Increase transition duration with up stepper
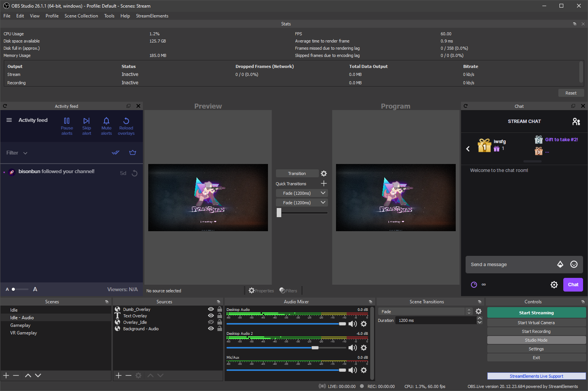The width and height of the screenshot is (588, 391). pos(480,318)
